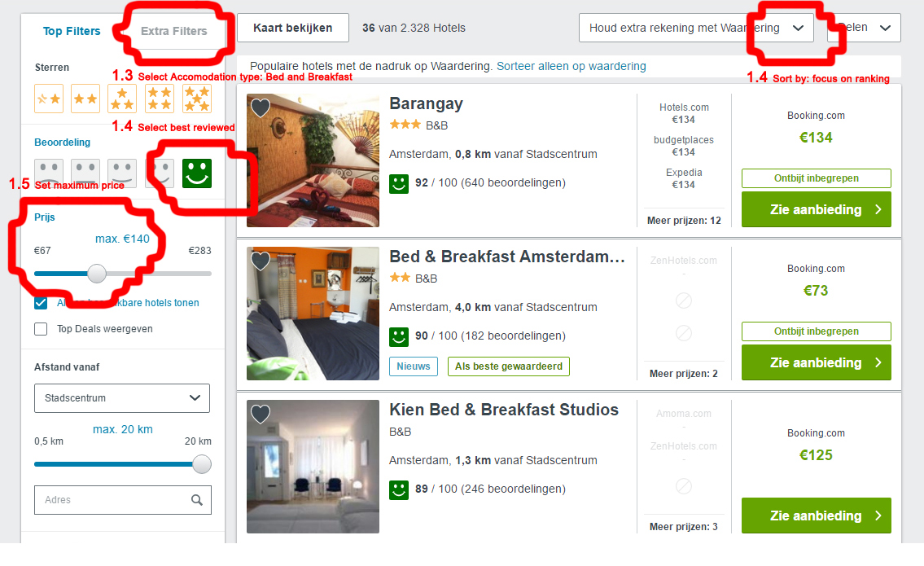The width and height of the screenshot is (924, 566).
Task: Favorite Bed & Breakfast Amsterdam heart icon
Action: pos(261,261)
